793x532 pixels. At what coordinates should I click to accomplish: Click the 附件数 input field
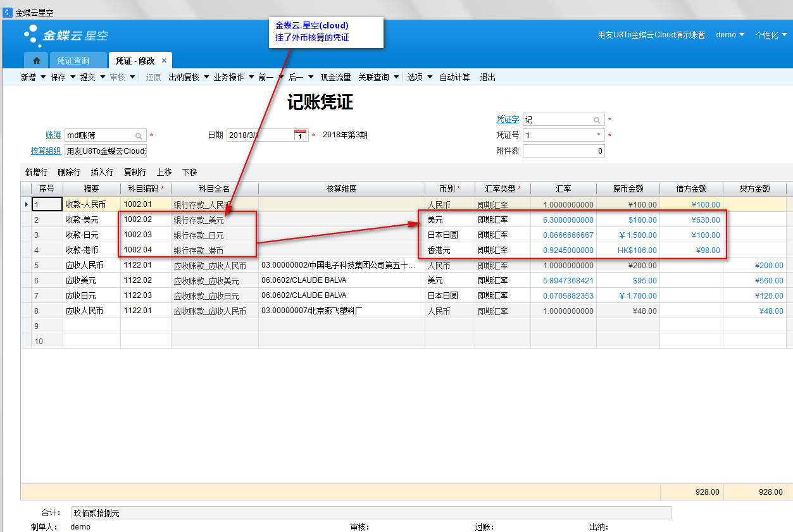pos(563,151)
